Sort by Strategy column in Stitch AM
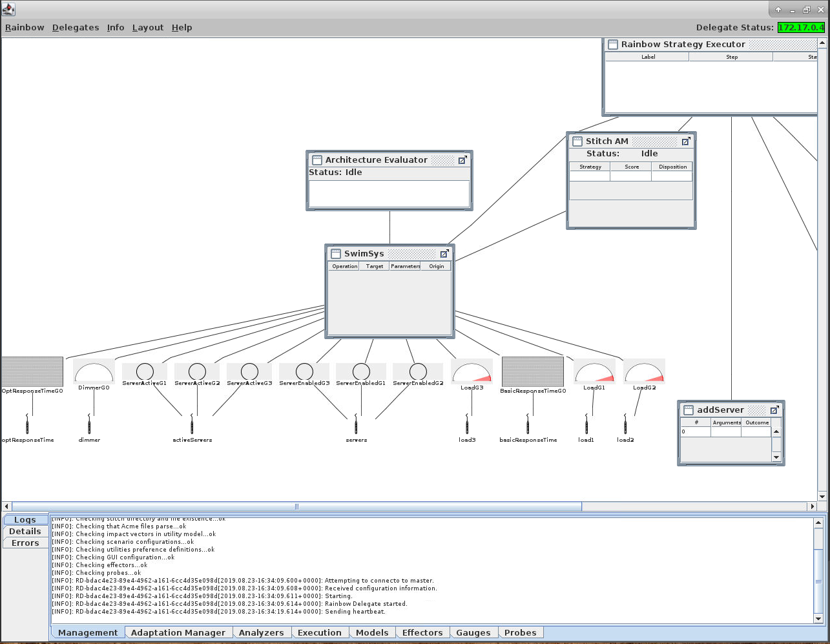 pyautogui.click(x=590, y=167)
